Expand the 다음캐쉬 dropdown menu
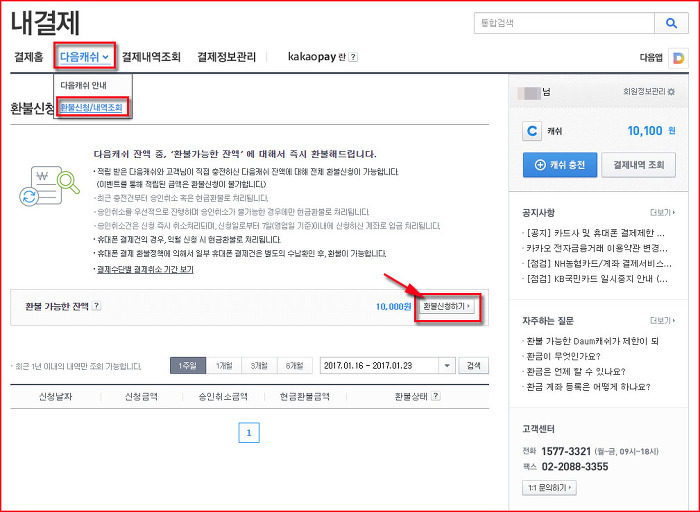700x512 pixels. [84, 57]
